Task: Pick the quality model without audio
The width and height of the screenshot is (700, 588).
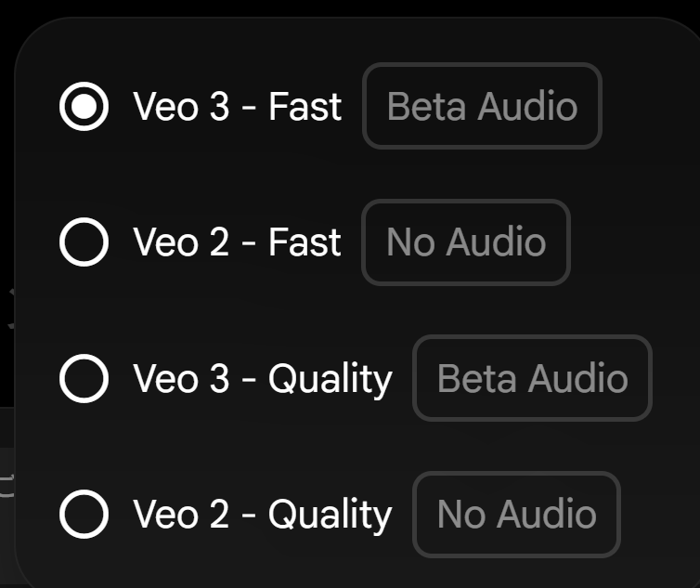Action: click(84, 515)
